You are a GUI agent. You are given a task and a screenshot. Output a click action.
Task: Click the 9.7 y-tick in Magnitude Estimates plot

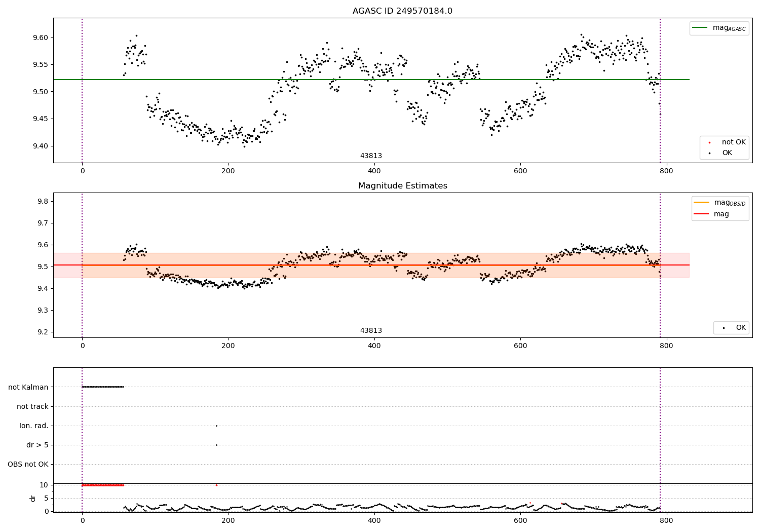point(43,223)
